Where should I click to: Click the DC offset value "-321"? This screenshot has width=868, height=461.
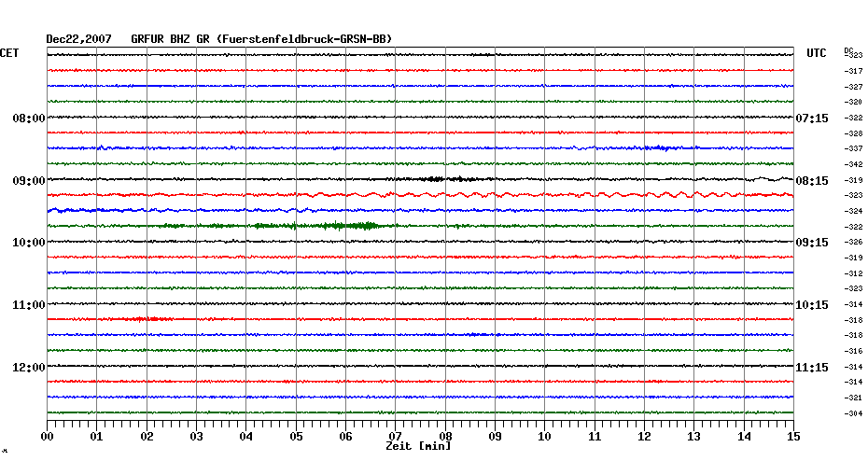click(854, 398)
